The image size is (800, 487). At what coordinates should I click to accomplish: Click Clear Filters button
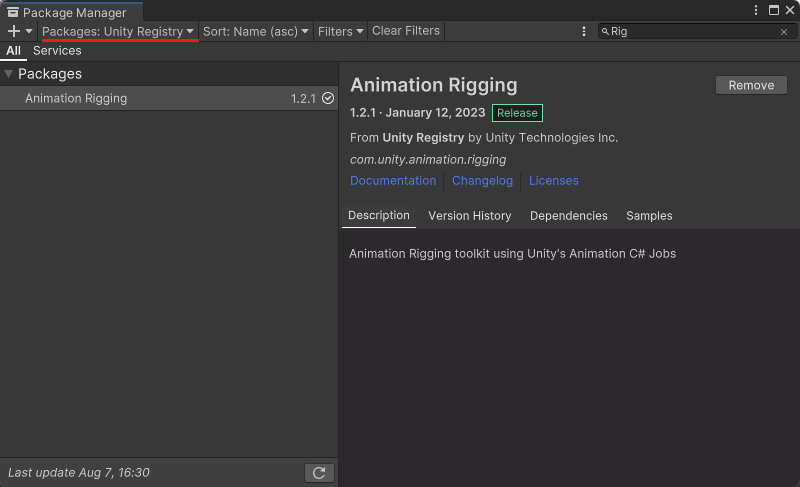pos(406,31)
